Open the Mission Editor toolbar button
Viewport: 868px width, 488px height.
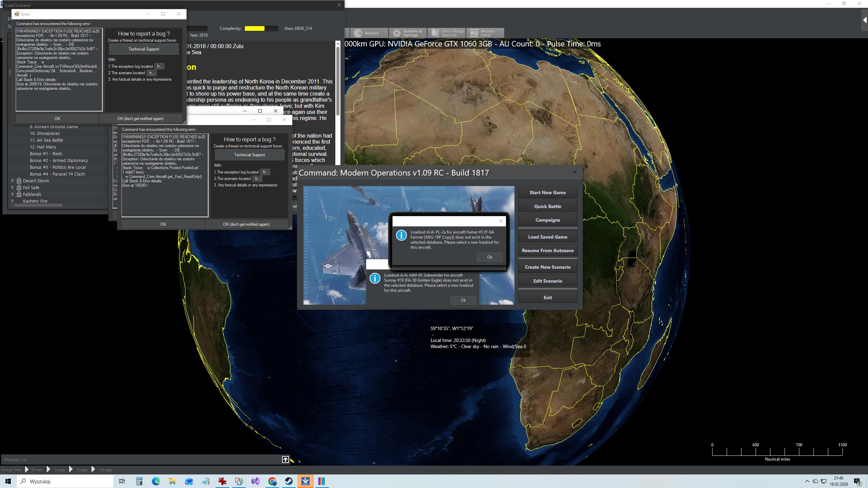(x=485, y=33)
